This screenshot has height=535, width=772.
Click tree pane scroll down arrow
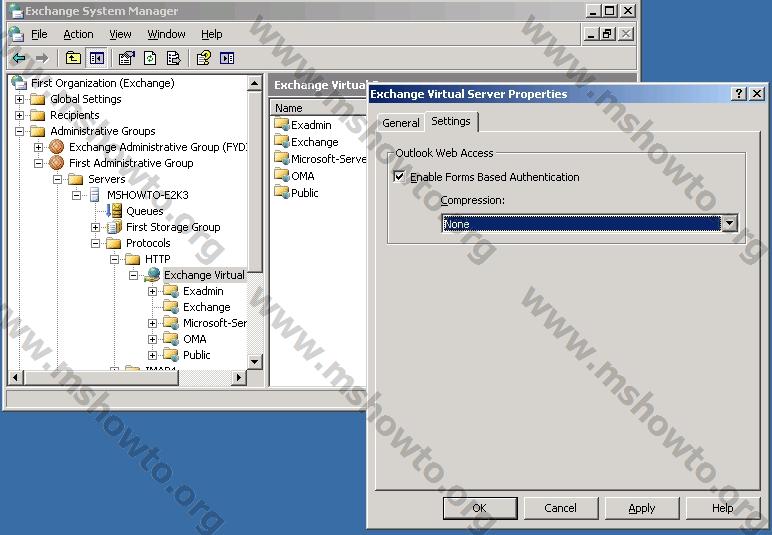(254, 362)
